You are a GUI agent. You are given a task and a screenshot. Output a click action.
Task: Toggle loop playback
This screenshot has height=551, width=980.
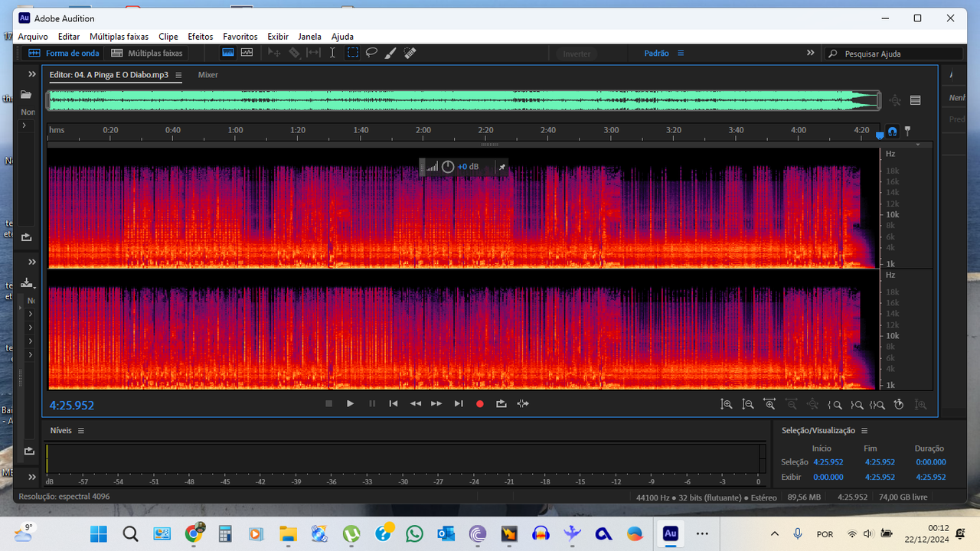501,404
